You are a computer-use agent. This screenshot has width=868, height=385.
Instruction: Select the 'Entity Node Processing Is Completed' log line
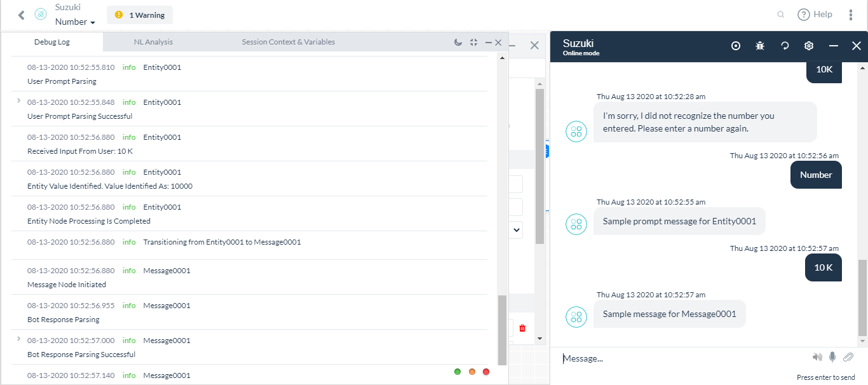[89, 221]
